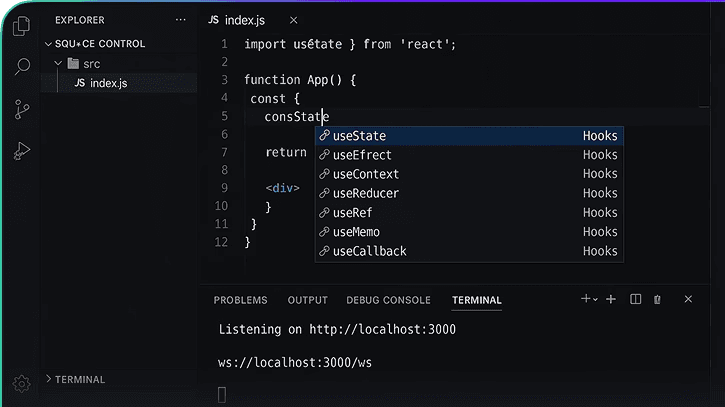The image size is (725, 407).
Task: Choose useRef suggestion
Action: coord(469,213)
